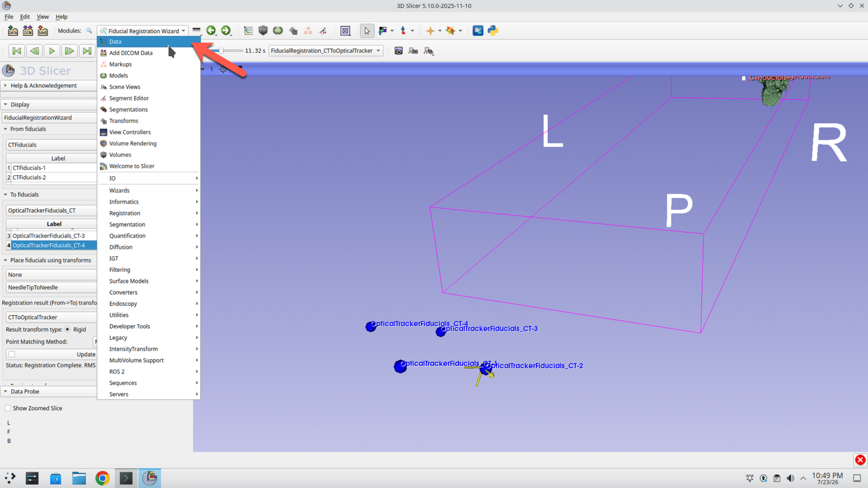Open the Python console icon
This screenshot has width=868, height=488.
click(x=493, y=31)
